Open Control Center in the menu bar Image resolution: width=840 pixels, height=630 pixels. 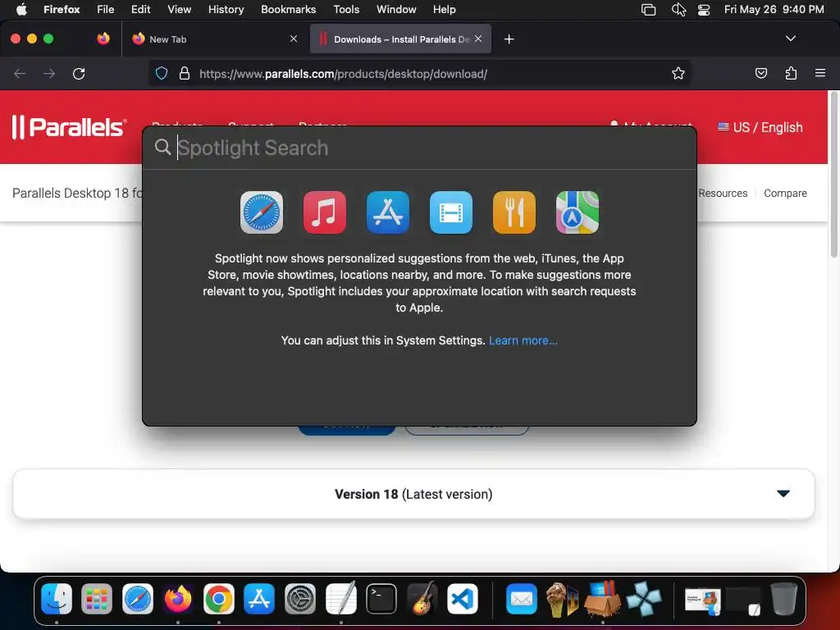[703, 10]
